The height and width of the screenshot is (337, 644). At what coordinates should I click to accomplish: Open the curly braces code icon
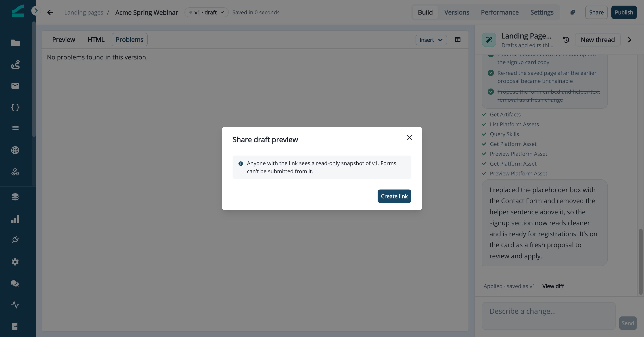pyautogui.click(x=15, y=107)
